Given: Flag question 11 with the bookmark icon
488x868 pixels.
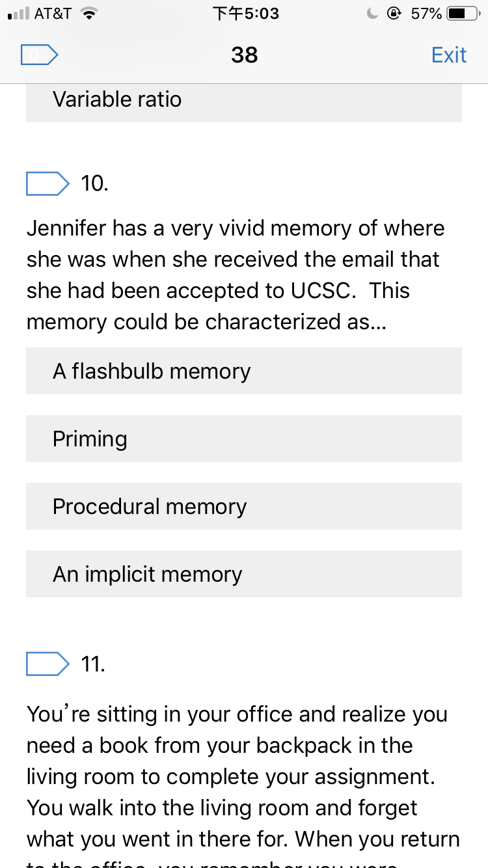Looking at the screenshot, I should [x=47, y=664].
